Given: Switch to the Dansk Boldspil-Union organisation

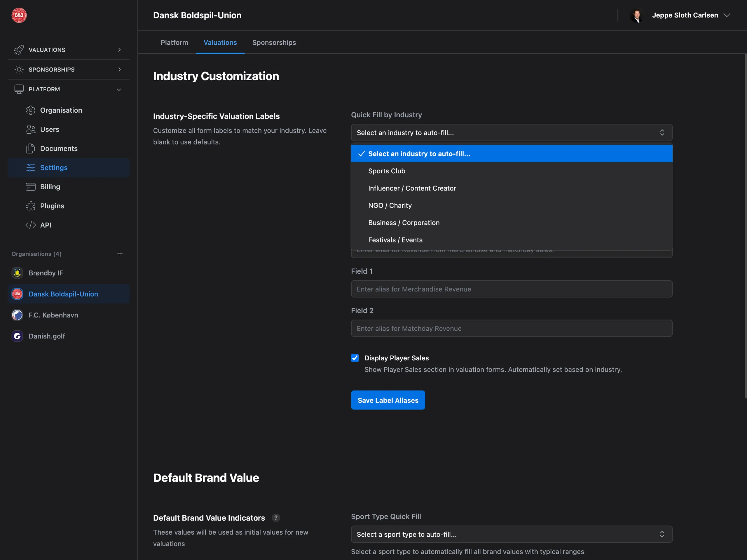Looking at the screenshot, I should (x=69, y=294).
